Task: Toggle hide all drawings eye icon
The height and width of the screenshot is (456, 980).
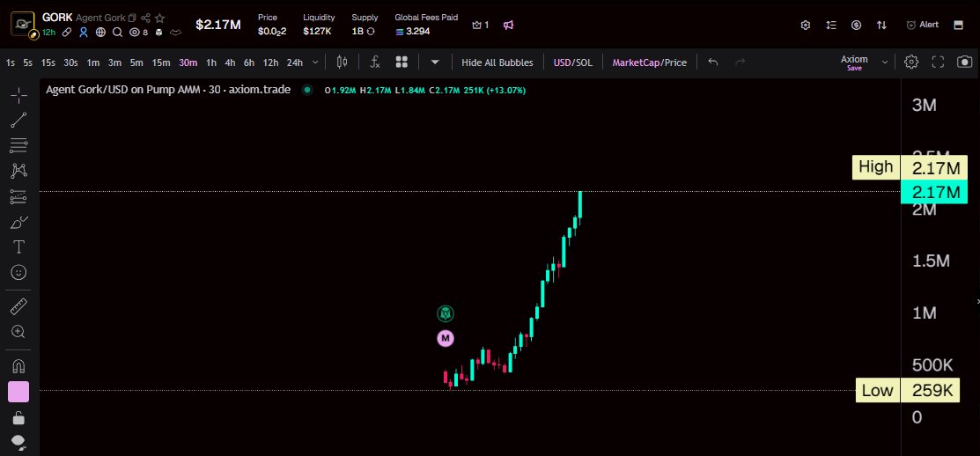Action: coord(18,442)
